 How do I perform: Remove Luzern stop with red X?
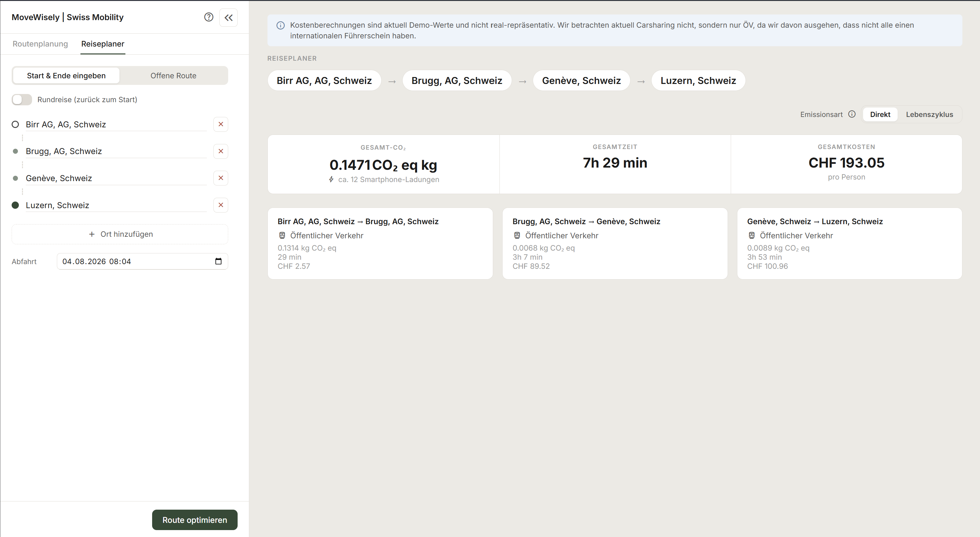pyautogui.click(x=221, y=205)
